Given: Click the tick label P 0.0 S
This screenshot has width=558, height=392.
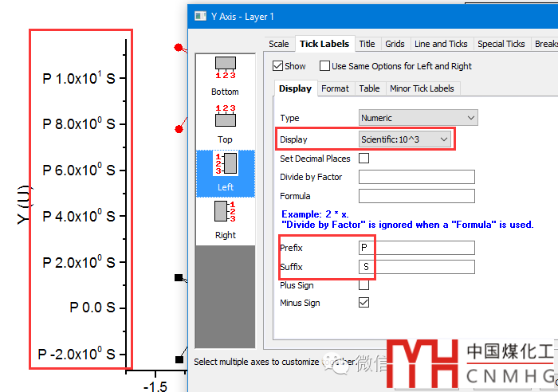Looking at the screenshot, I should [92, 308].
